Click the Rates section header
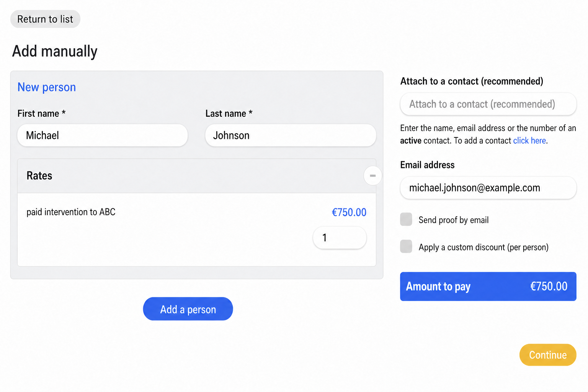588x392 pixels. pyautogui.click(x=197, y=176)
